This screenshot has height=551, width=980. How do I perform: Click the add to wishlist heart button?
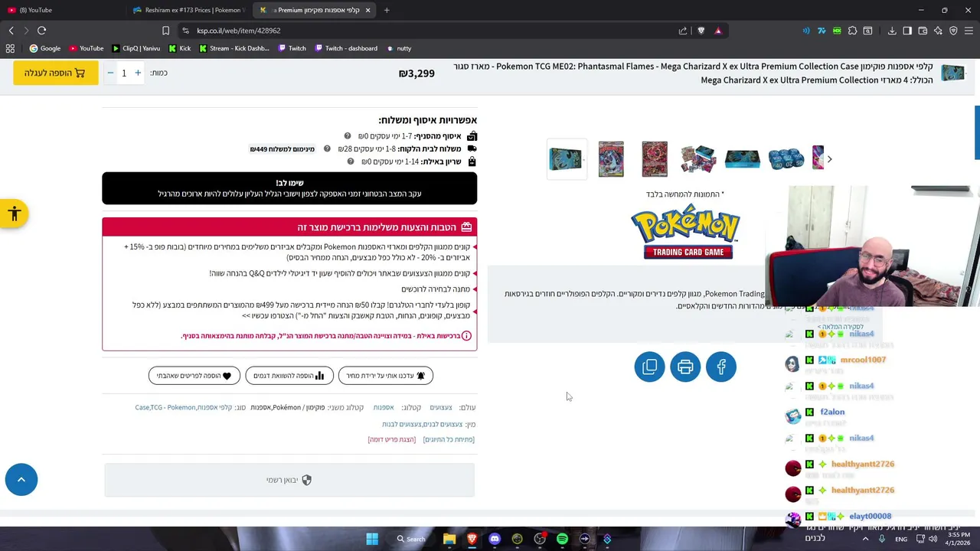coord(194,376)
